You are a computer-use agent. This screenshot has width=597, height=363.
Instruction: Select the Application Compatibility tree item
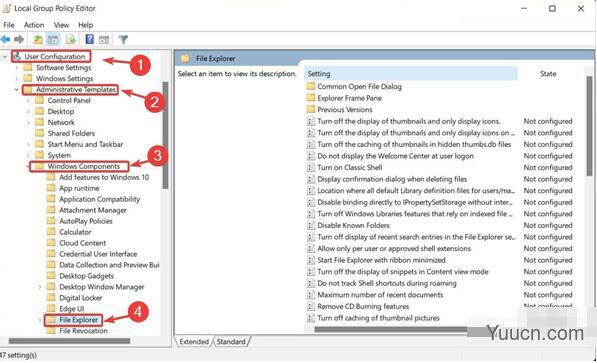pos(100,199)
